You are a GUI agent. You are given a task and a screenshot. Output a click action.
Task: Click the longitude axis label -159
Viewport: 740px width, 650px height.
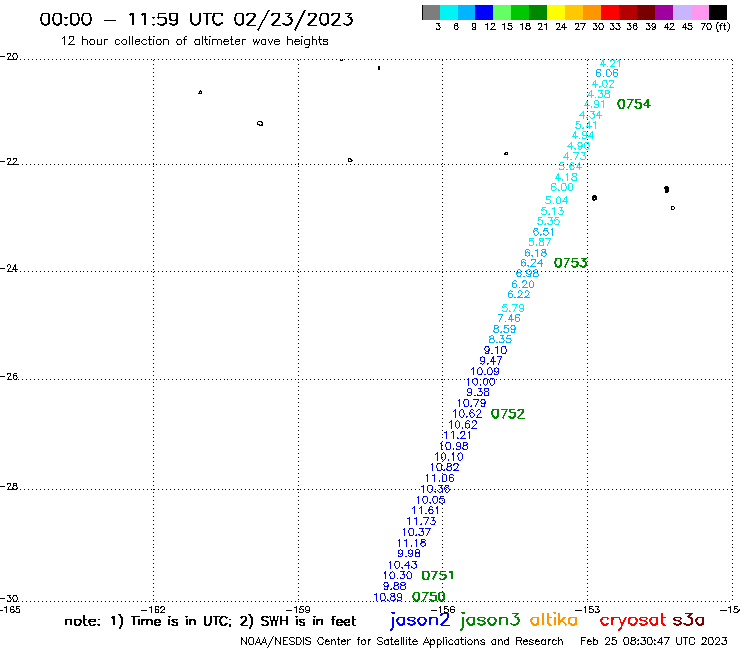tap(298, 609)
